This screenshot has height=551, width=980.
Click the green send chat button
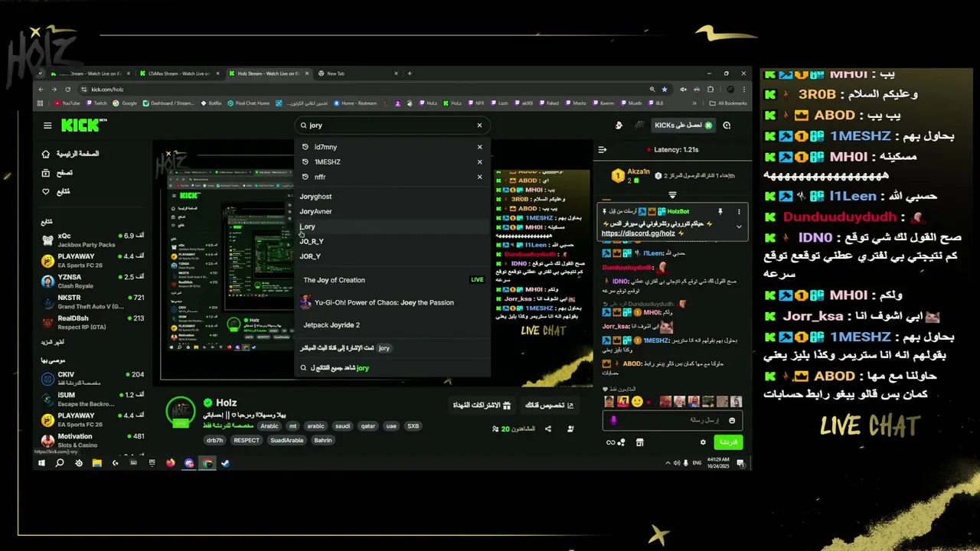point(728,442)
